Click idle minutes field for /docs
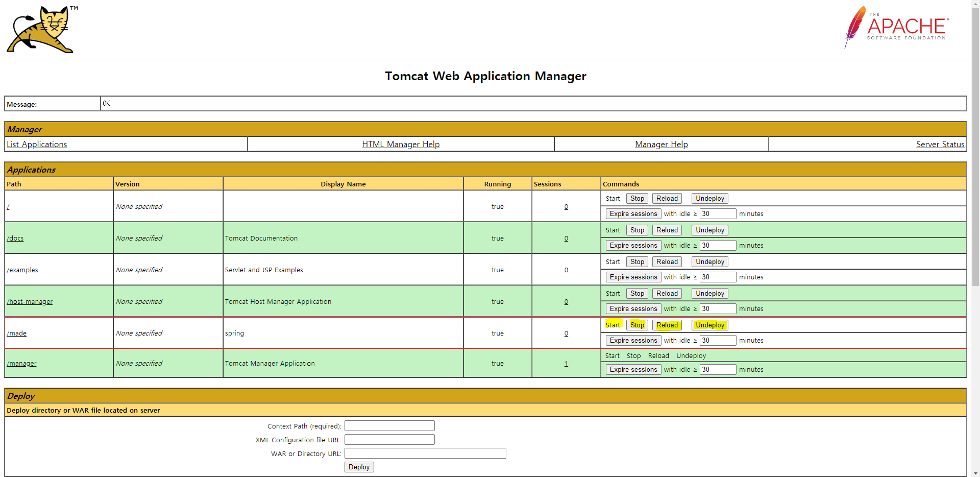This screenshot has width=980, height=477. pos(718,246)
